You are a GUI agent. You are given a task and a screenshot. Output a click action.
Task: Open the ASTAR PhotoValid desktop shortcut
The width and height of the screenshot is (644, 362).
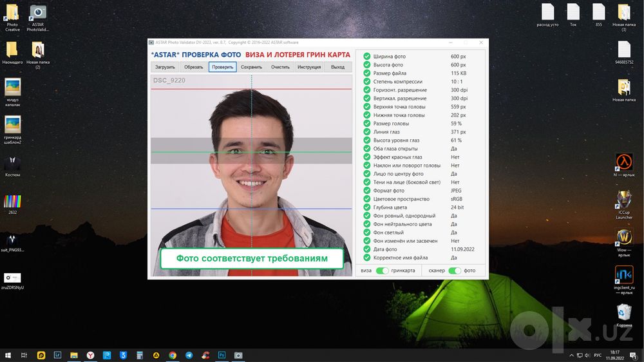click(x=38, y=17)
